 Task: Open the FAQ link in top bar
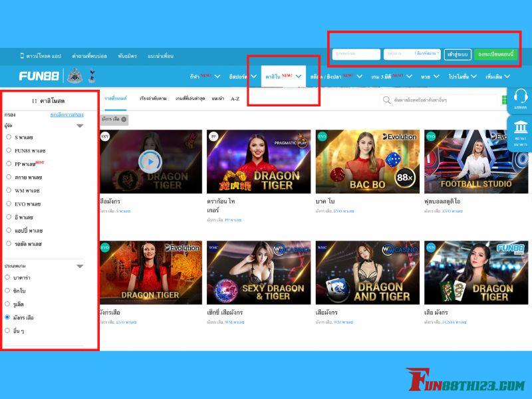coord(89,56)
